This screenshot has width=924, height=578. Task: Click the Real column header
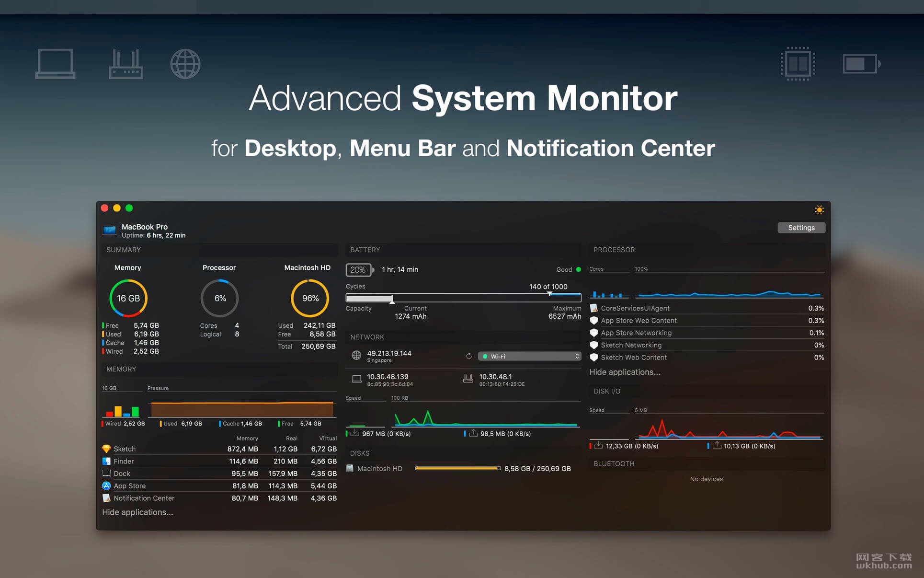(291, 438)
